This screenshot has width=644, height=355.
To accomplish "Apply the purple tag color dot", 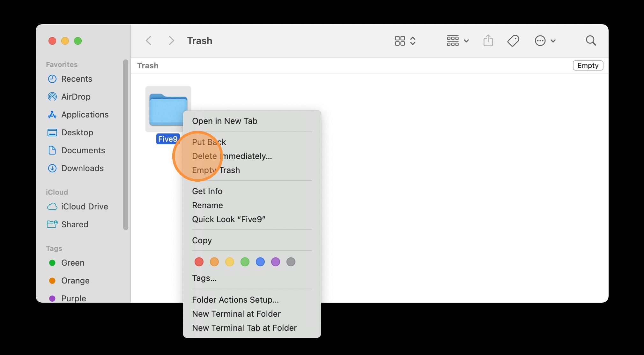I will [276, 262].
